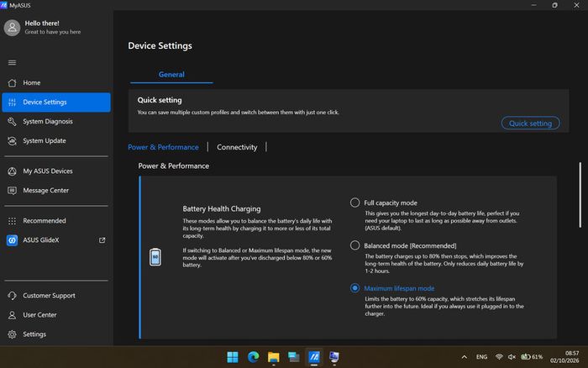Switch to the General tab
This screenshot has width=588, height=368.
click(171, 74)
